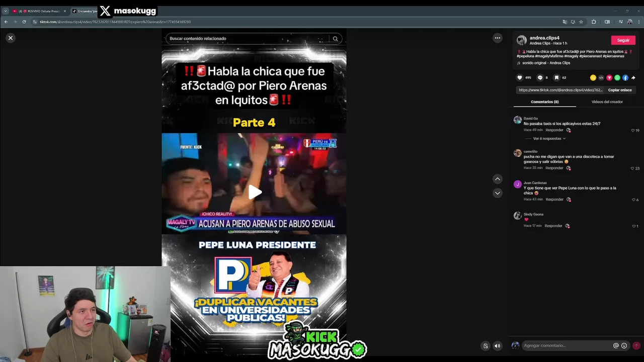Select the 'Comentarios (8)' tab
This screenshot has width=644, height=362.
[x=544, y=102]
